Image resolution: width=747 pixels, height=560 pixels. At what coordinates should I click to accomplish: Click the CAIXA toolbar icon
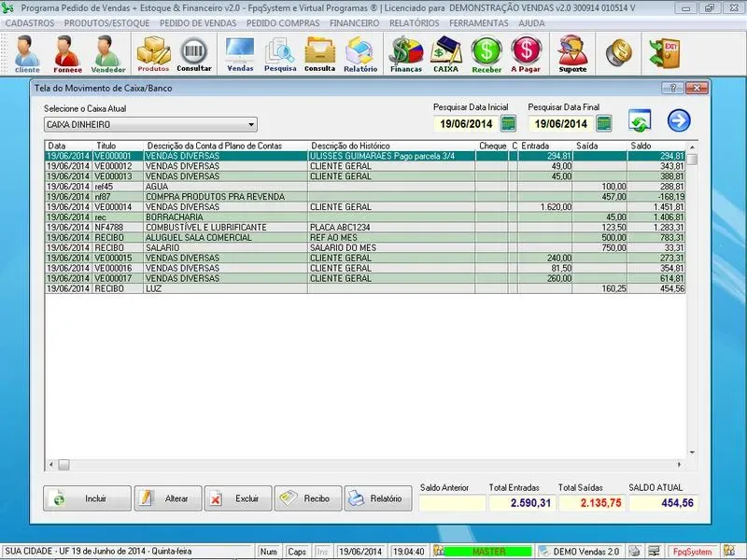point(446,53)
